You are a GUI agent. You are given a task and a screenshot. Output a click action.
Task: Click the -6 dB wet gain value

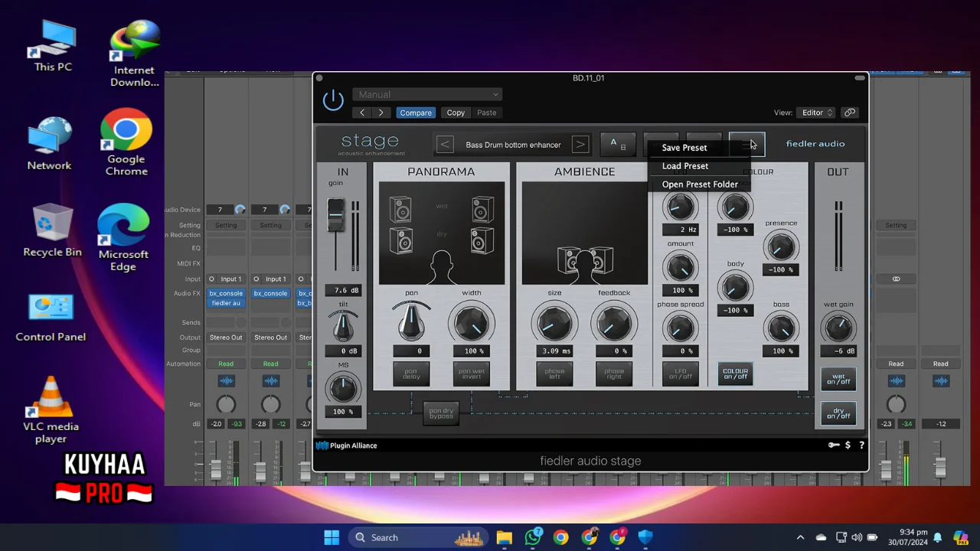pyautogui.click(x=838, y=351)
